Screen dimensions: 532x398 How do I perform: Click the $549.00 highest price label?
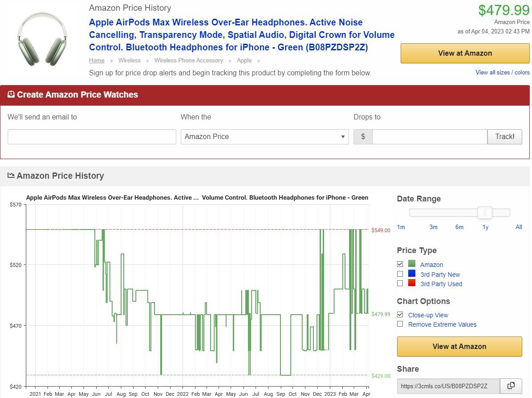pos(381,230)
